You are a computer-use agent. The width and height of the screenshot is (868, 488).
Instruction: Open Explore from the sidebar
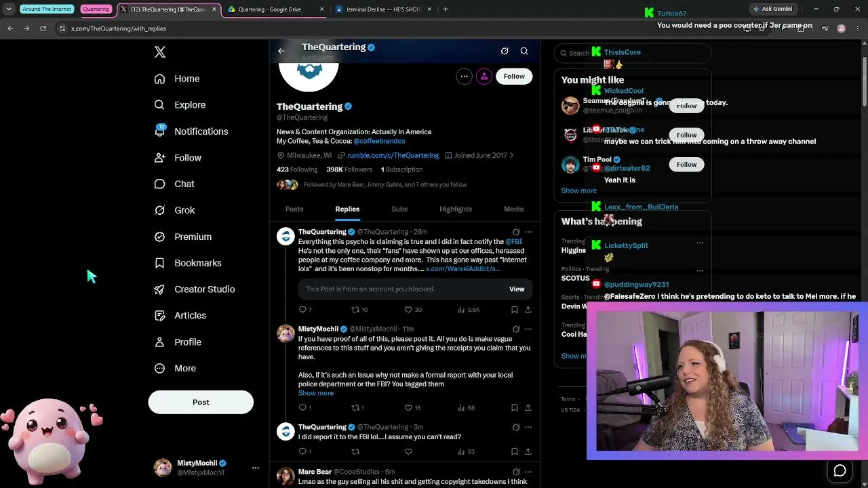click(180, 105)
